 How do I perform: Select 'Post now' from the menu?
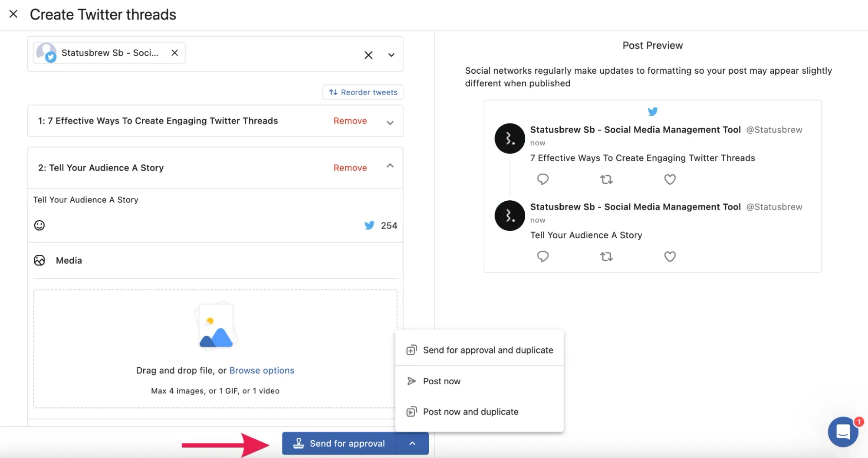click(x=441, y=381)
